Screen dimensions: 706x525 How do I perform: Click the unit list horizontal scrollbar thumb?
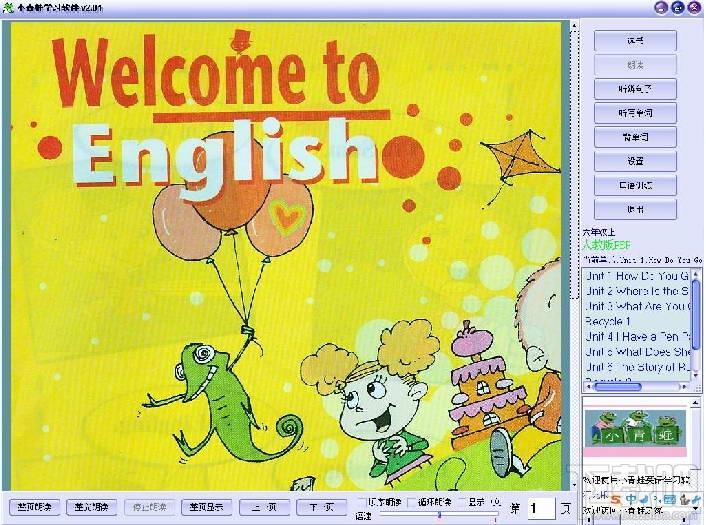click(619, 386)
